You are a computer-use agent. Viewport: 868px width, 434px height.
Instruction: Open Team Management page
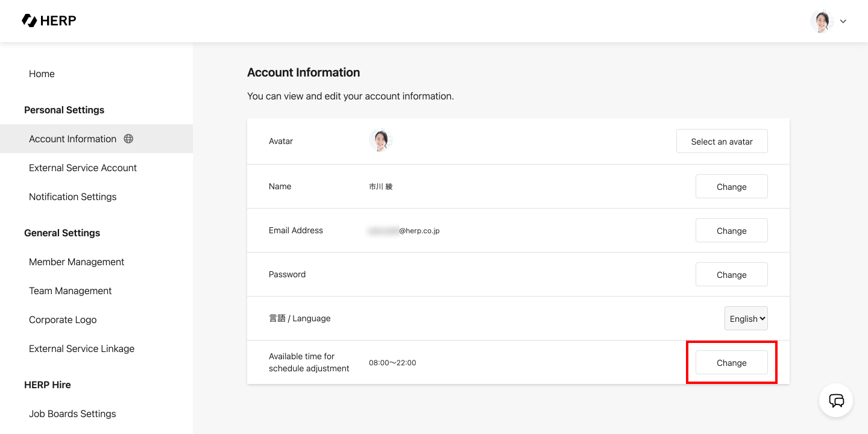(71, 291)
